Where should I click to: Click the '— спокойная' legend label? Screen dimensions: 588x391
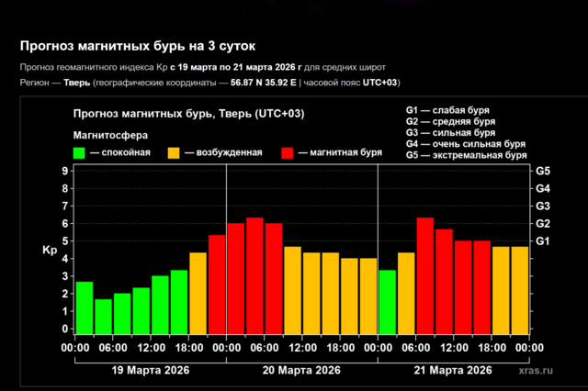point(120,152)
